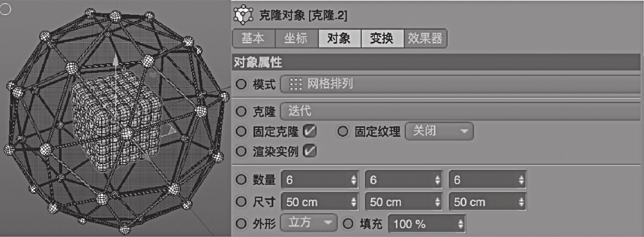The image size is (644, 237).
Task: Switch to the 效果器 tab
Action: [x=425, y=38]
